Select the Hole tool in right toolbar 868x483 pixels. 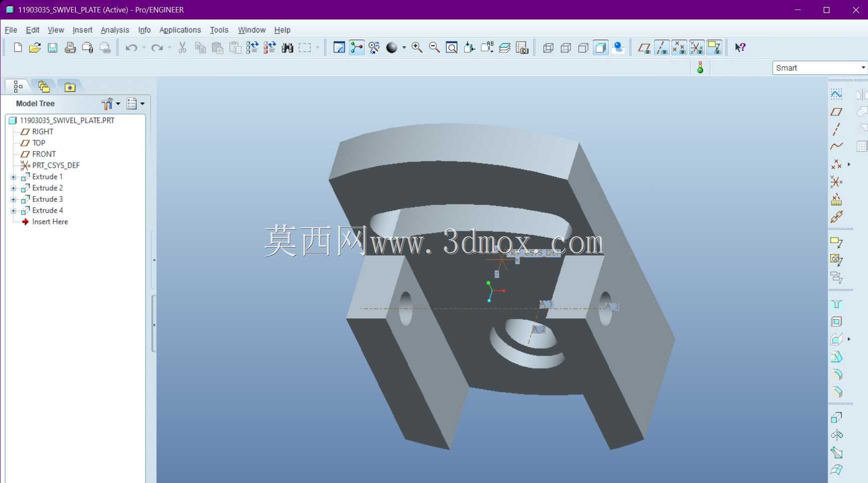click(837, 304)
